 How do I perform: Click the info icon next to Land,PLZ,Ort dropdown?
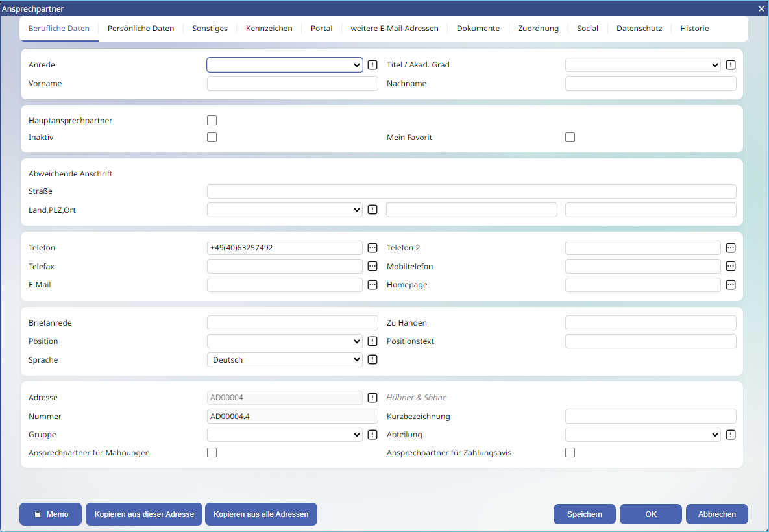(372, 210)
